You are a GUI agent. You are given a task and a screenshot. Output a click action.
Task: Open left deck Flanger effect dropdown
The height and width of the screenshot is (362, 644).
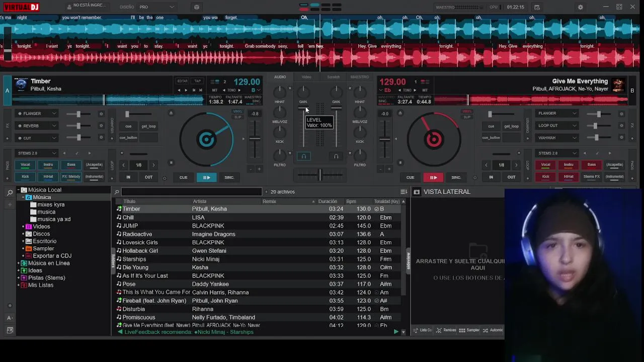click(x=37, y=114)
